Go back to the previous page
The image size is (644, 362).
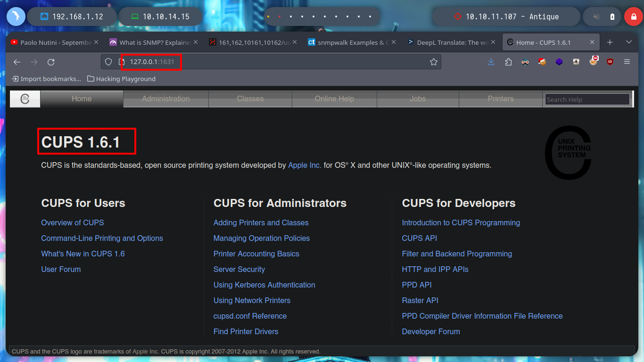pyautogui.click(x=17, y=62)
